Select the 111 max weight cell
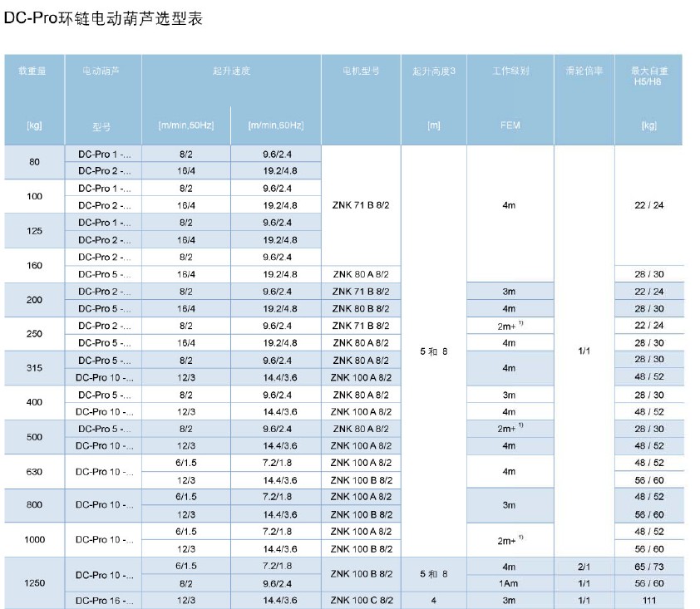This screenshot has width=700, height=609. tap(648, 601)
